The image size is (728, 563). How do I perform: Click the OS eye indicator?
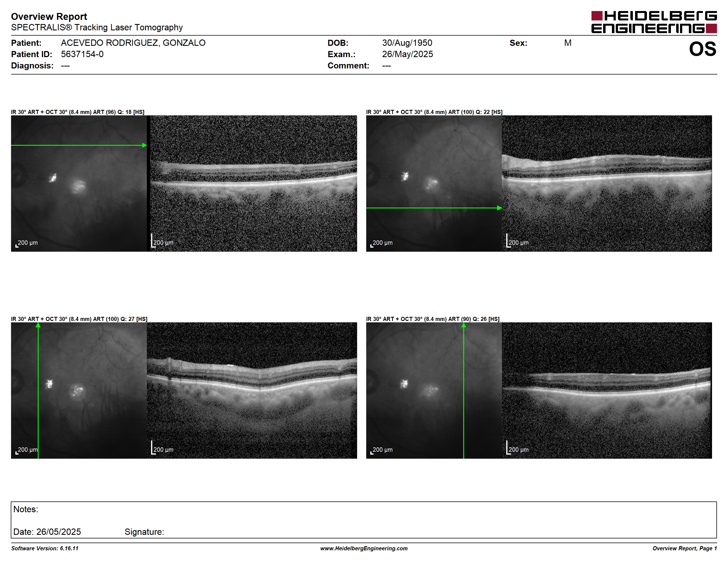[x=702, y=49]
